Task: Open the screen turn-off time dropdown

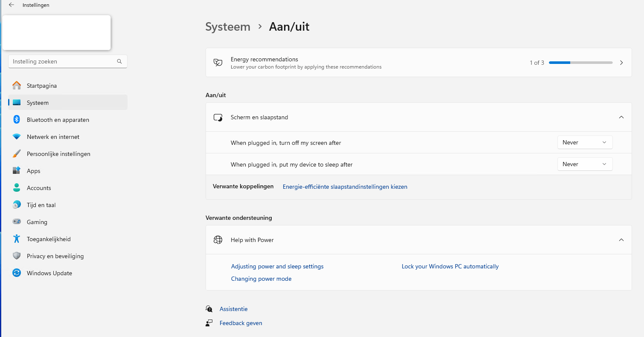Action: coord(585,143)
